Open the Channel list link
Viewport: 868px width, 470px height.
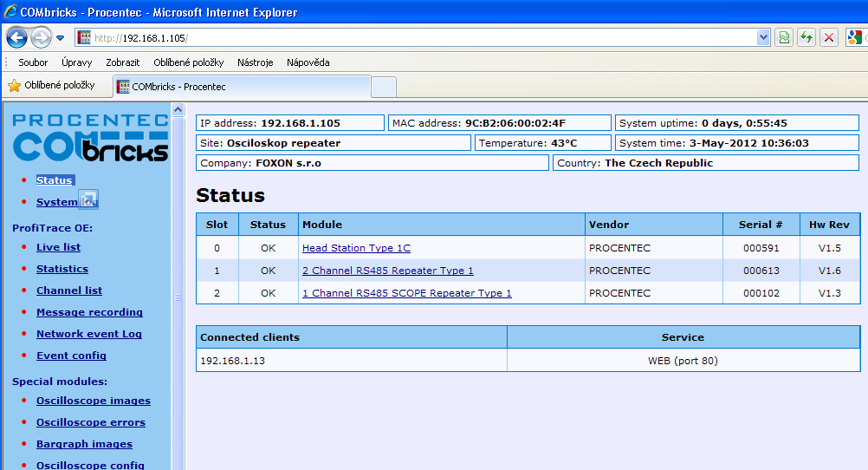click(x=69, y=290)
